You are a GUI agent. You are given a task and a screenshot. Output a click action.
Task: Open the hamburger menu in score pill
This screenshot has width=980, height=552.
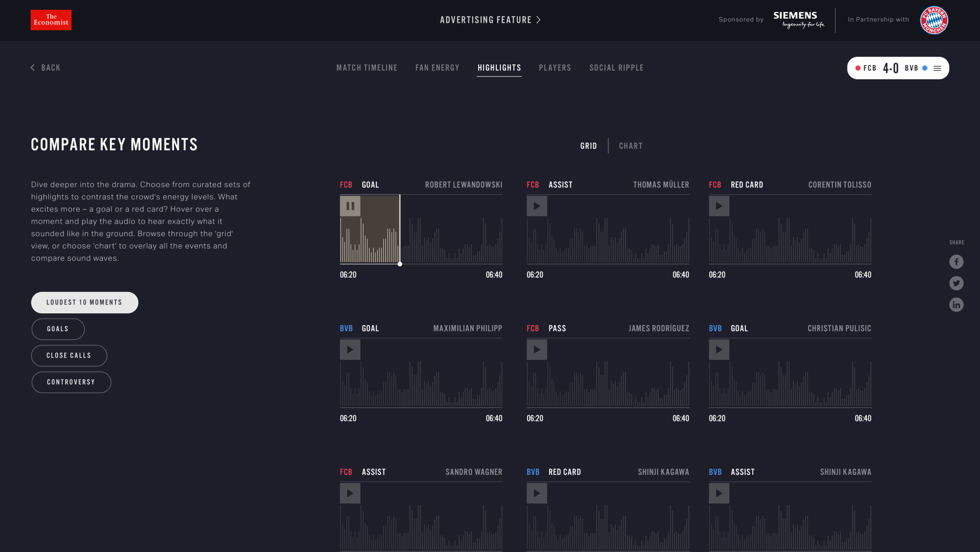point(937,68)
